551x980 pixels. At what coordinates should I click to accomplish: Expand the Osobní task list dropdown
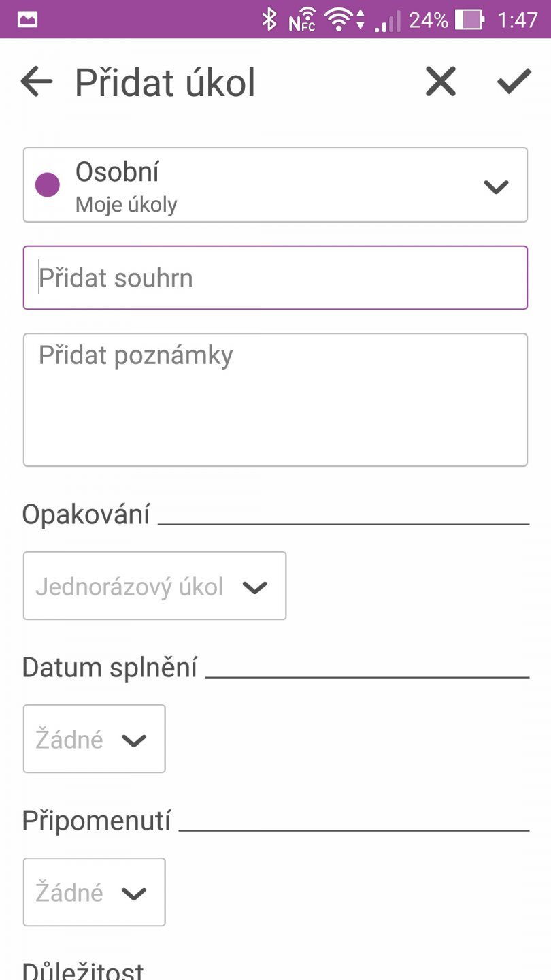[495, 186]
